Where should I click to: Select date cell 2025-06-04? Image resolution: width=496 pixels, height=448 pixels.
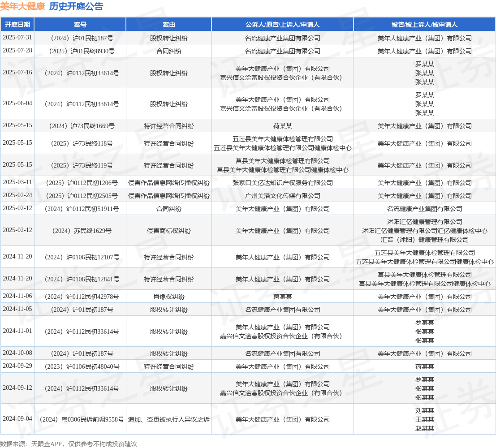click(17, 103)
